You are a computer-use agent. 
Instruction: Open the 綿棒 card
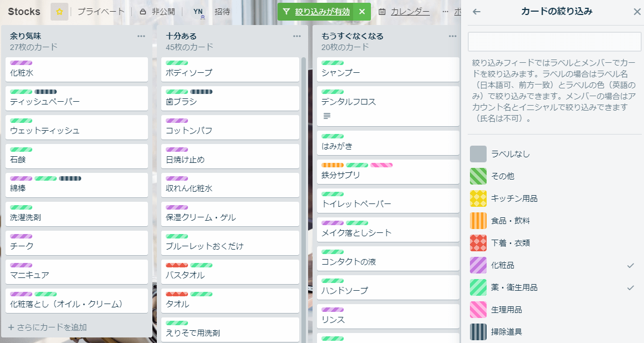point(76,185)
